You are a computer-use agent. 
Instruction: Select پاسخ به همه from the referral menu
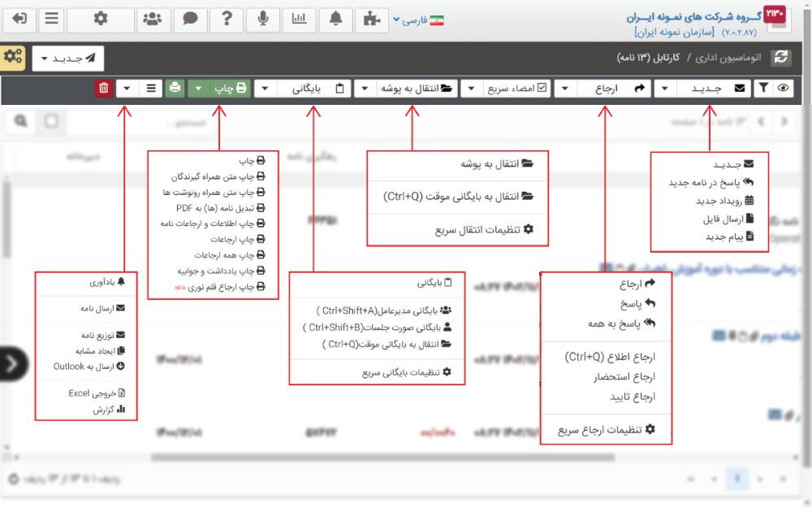coord(624,323)
